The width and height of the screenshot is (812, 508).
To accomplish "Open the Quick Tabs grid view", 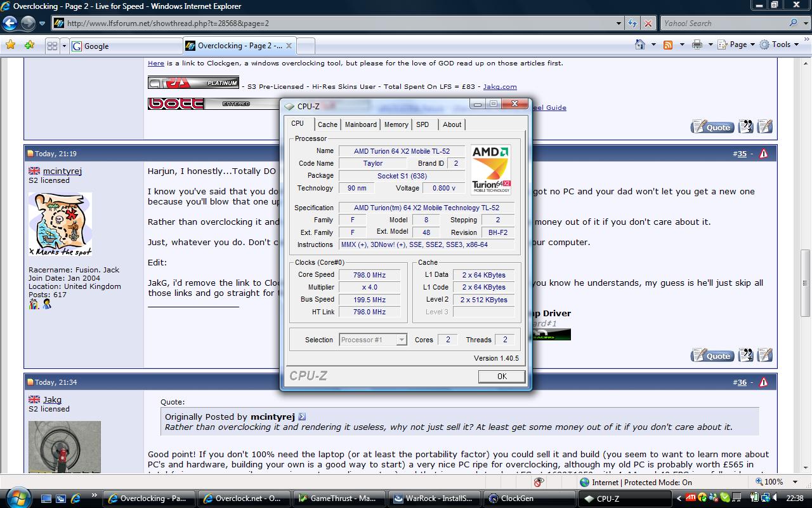I will 52,46.
